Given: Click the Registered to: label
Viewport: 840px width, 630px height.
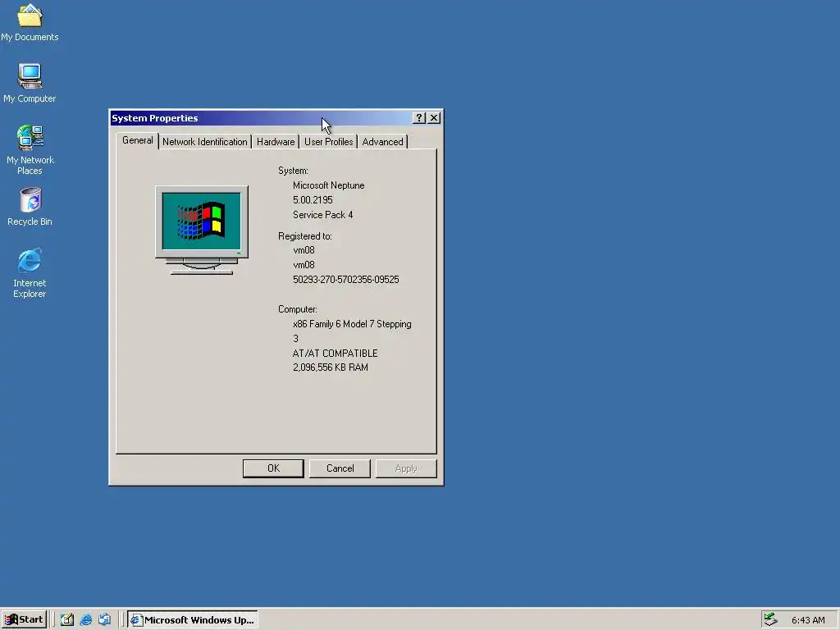Looking at the screenshot, I should [x=305, y=236].
